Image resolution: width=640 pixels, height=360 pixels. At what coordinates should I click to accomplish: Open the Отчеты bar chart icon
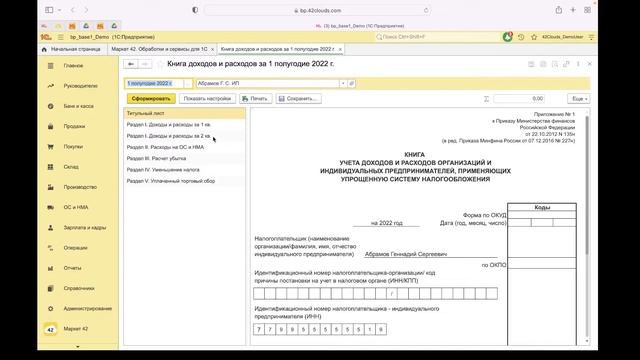point(51,268)
